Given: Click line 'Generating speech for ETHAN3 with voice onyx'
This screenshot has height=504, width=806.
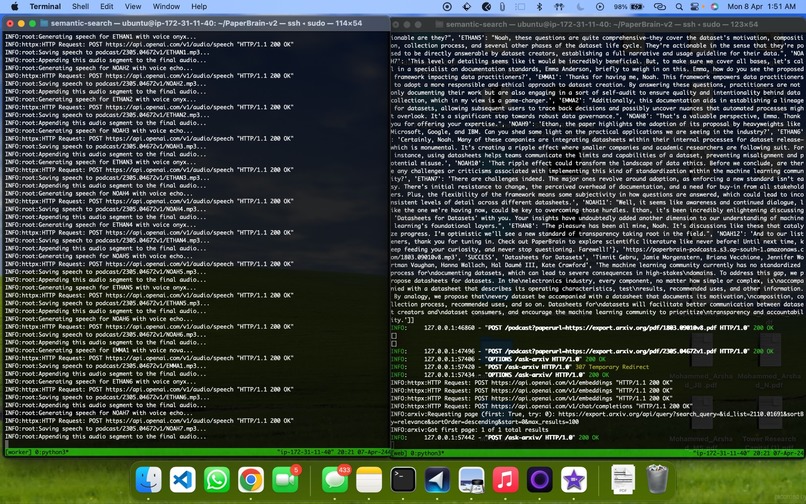Looking at the screenshot, I should [101, 162].
